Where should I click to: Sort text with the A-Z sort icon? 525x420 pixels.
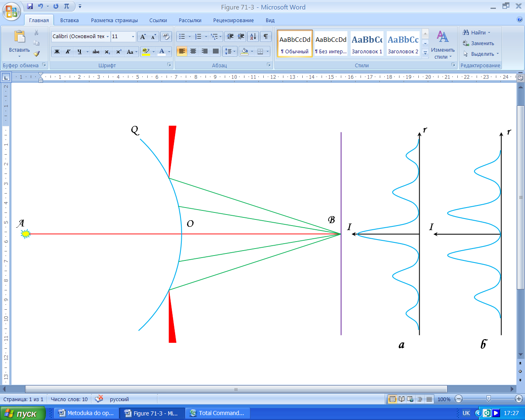(253, 37)
